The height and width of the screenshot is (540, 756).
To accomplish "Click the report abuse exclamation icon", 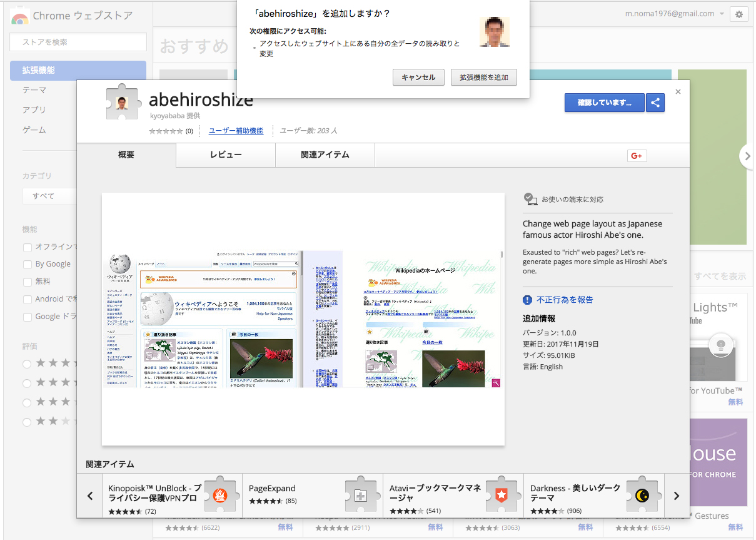I will tap(528, 300).
